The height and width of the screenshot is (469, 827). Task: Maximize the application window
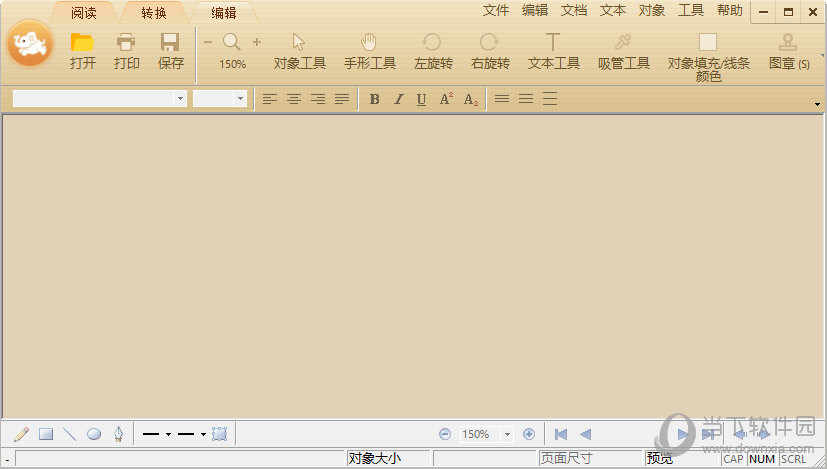point(788,12)
